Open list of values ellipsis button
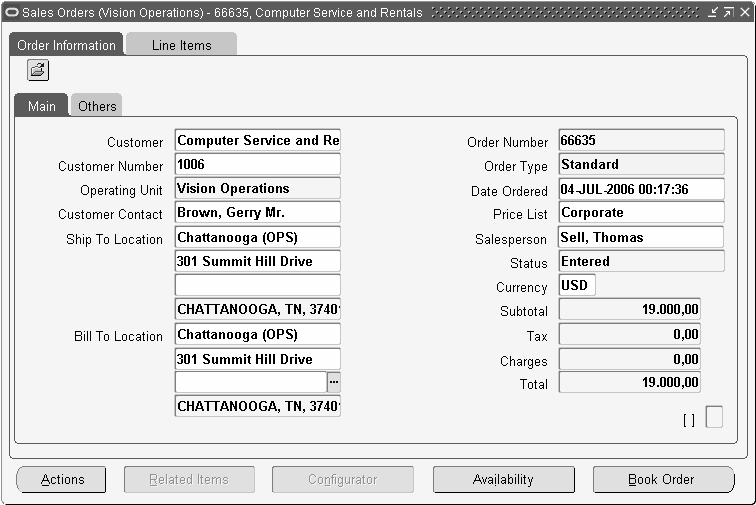 (x=334, y=382)
